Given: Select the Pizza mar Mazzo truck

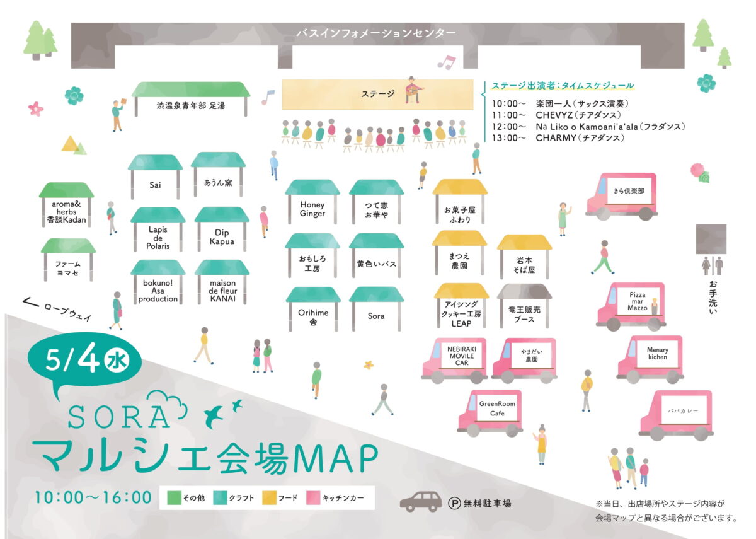Looking at the screenshot, I should [631, 304].
